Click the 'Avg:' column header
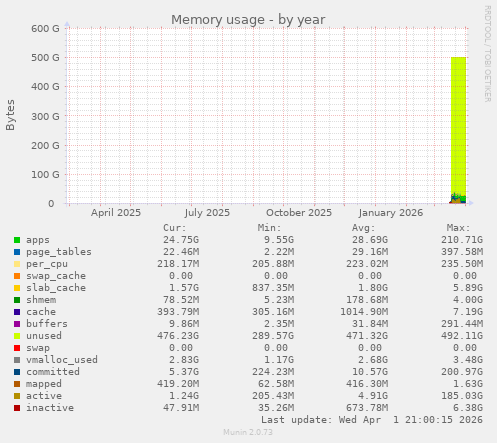The image size is (497, 443). pos(364,228)
